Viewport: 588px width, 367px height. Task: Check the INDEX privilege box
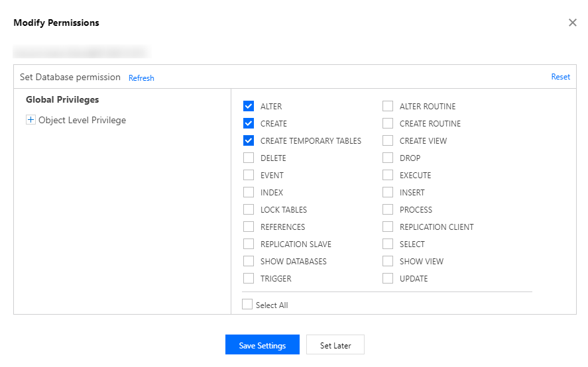pyautogui.click(x=249, y=192)
